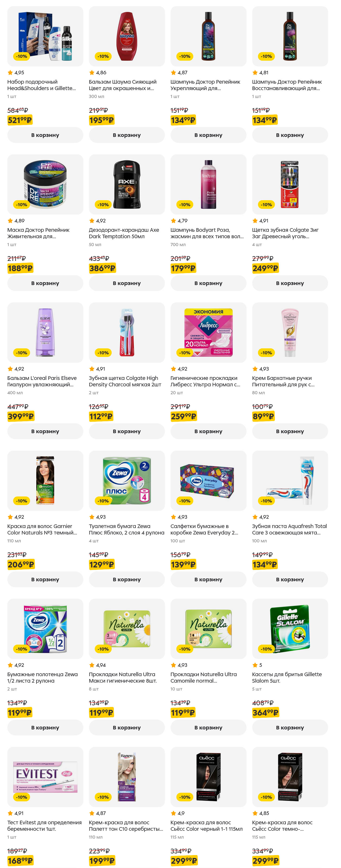Open Бумажные полотенца Zewa title link
This screenshot has width=341, height=868.
pyautogui.click(x=42, y=677)
